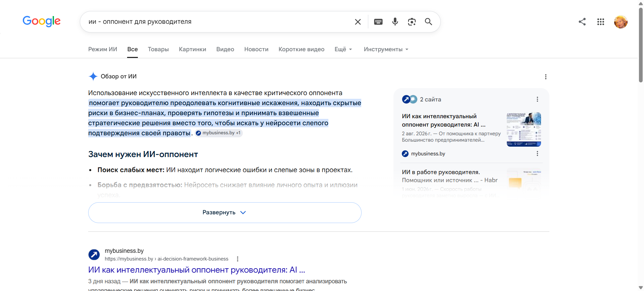The width and height of the screenshot is (644, 291).
Task: Click the page vertical scrollbar thumb
Action: coord(641,44)
